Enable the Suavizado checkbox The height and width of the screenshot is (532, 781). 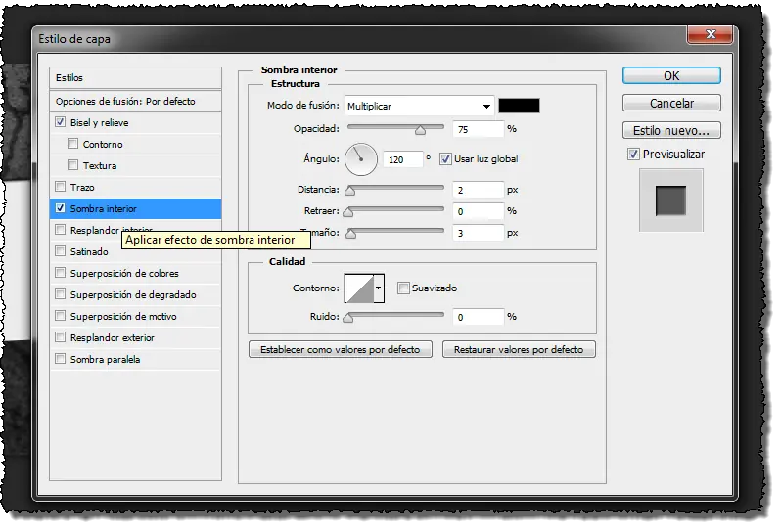coord(403,288)
